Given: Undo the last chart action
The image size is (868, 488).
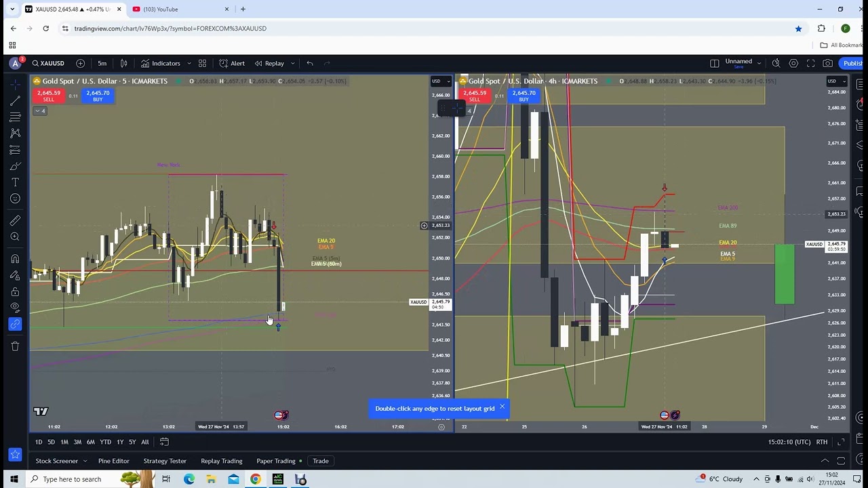Looking at the screenshot, I should pos(310,63).
